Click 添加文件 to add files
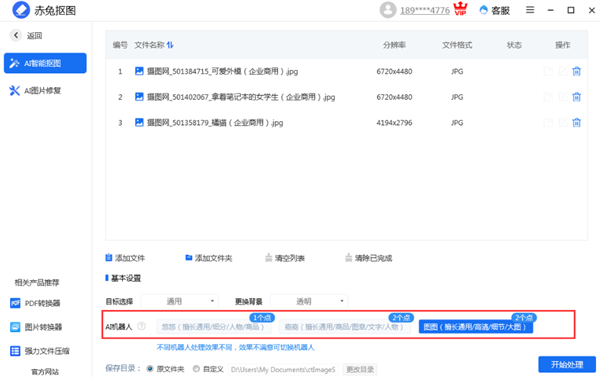Viewport: 600px width, 378px height. (125, 258)
